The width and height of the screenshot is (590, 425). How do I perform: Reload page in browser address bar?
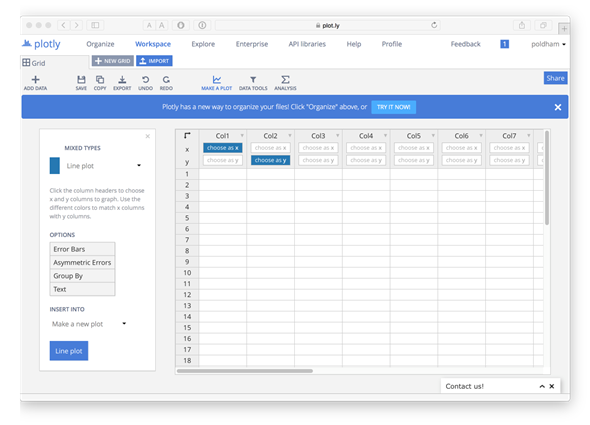(x=434, y=25)
